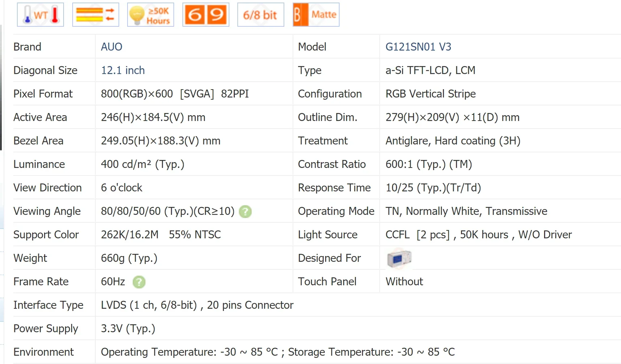
Task: Select the 249.05(H)×188.3(V) mm bezel value
Action: (x=161, y=141)
